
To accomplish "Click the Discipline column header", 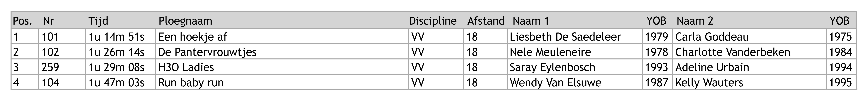I will coord(433,21).
